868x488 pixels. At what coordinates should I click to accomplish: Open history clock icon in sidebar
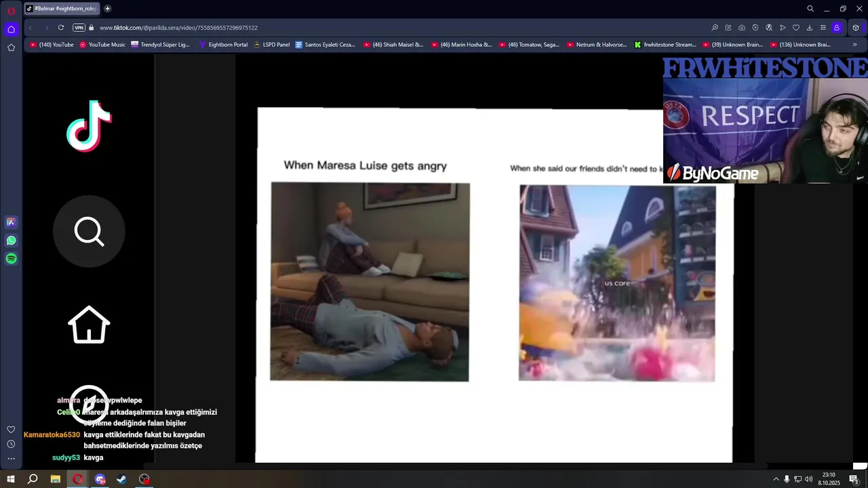(11, 444)
